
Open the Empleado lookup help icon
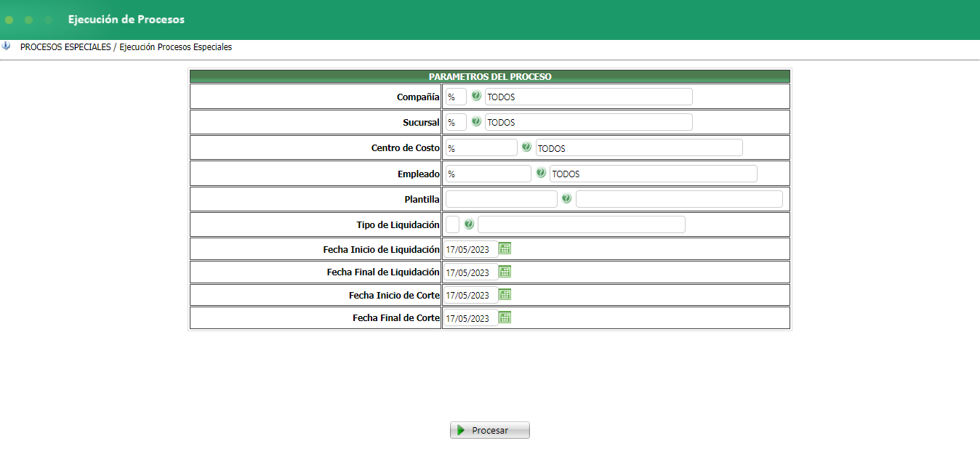click(541, 173)
